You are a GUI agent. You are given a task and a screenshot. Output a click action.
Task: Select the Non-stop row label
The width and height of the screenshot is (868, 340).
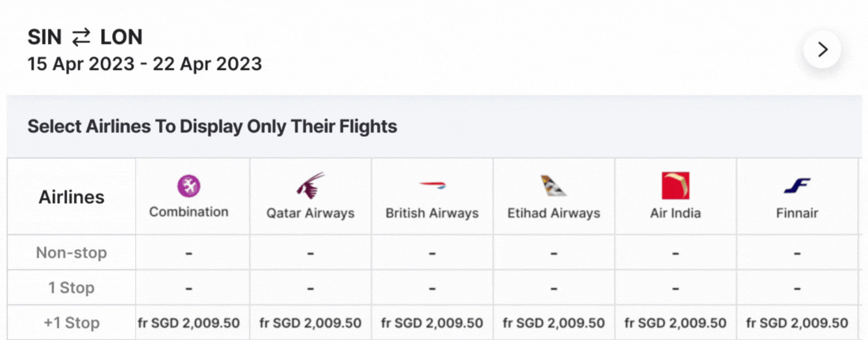[71, 252]
